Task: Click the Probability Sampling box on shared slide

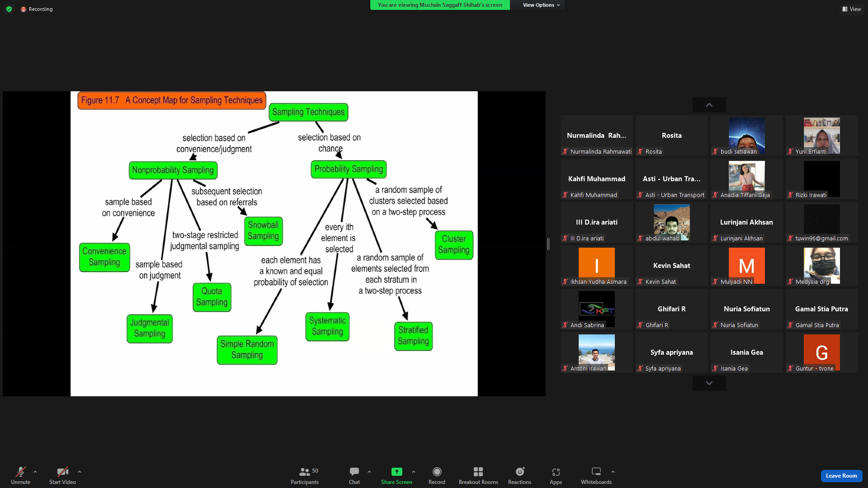Action: pos(349,169)
